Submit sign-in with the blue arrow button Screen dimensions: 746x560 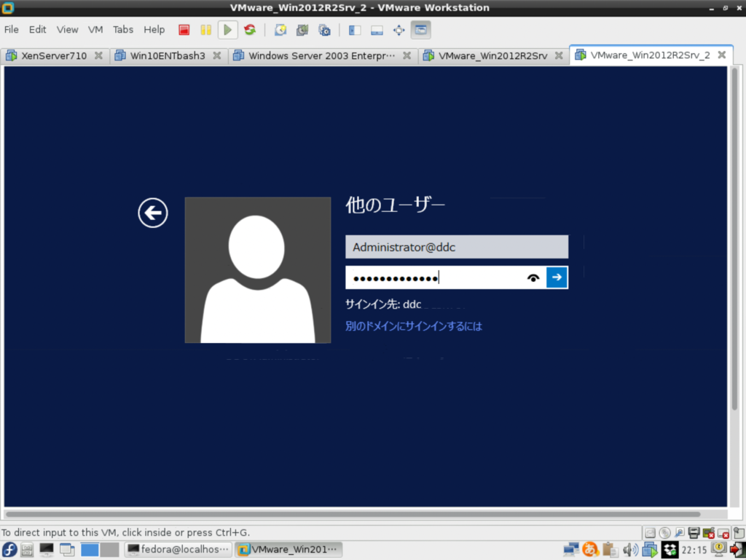pos(557,277)
